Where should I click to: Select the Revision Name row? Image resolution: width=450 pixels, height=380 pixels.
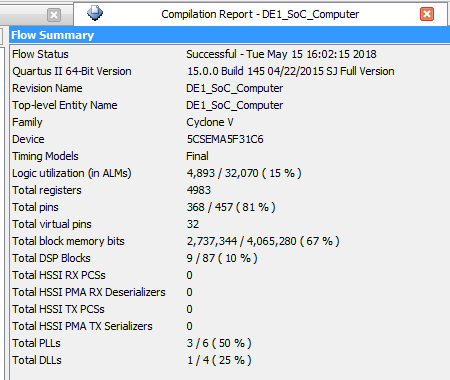(230, 88)
